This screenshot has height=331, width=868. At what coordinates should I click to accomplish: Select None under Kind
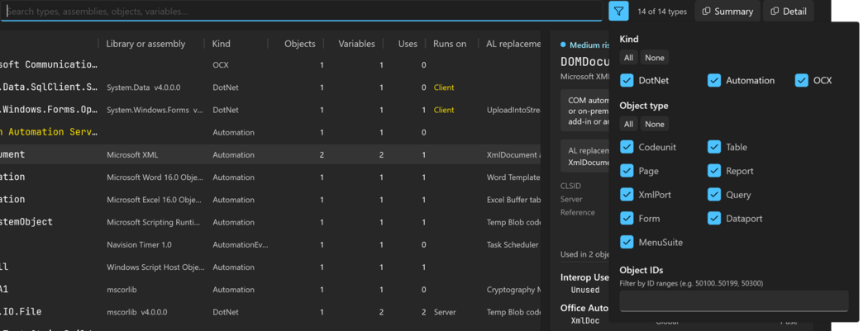pos(655,58)
